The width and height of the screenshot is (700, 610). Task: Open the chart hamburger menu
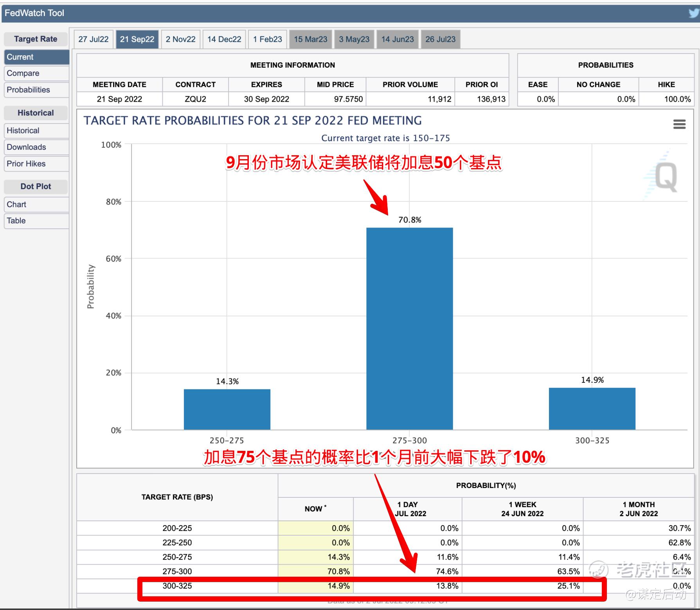(679, 124)
